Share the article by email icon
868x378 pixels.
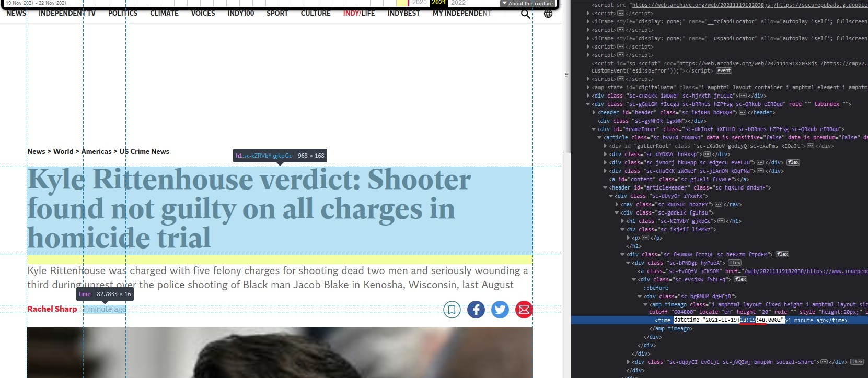click(524, 310)
